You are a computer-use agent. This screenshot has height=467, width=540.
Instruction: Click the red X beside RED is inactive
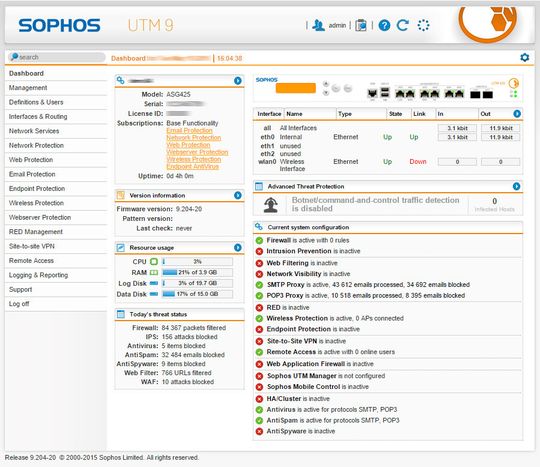click(259, 308)
